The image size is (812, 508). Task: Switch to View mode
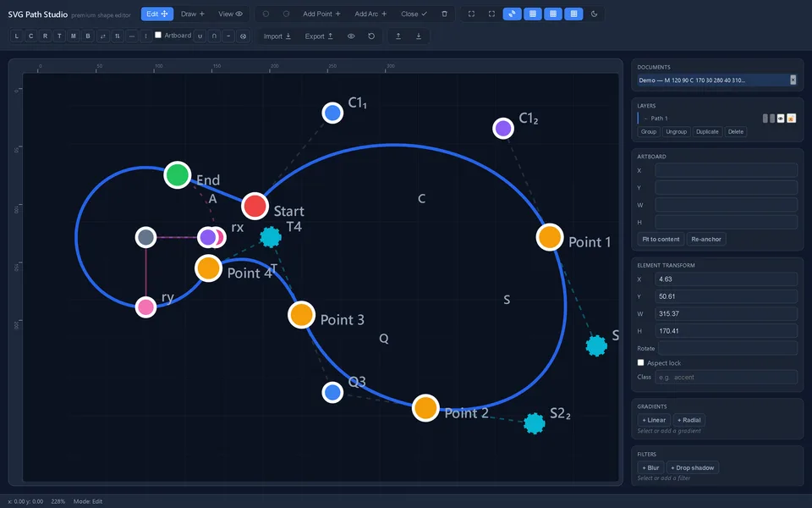[x=230, y=14]
